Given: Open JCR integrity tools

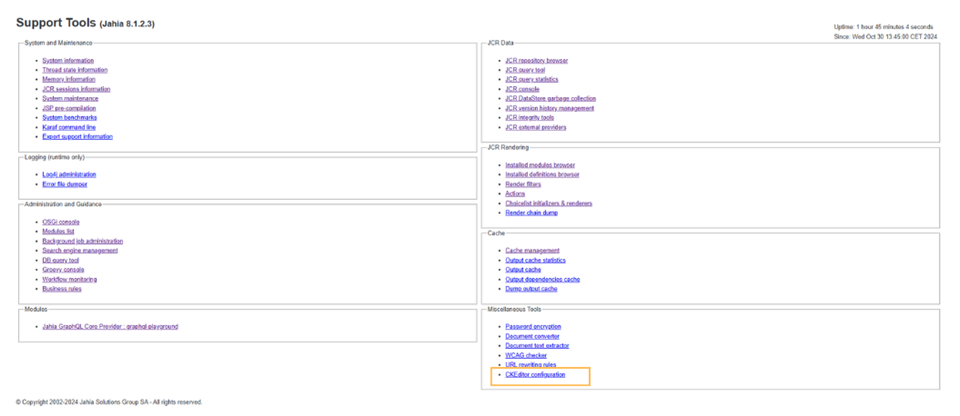Looking at the screenshot, I should (530, 118).
